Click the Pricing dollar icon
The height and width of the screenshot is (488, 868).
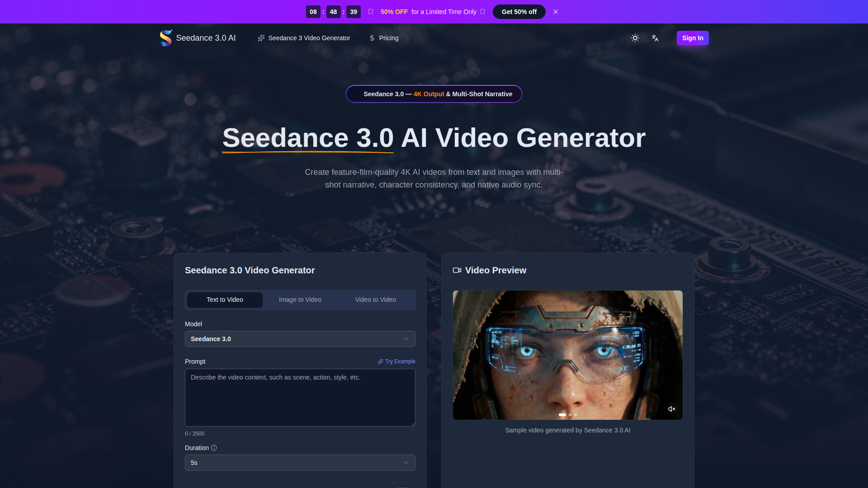click(x=372, y=38)
